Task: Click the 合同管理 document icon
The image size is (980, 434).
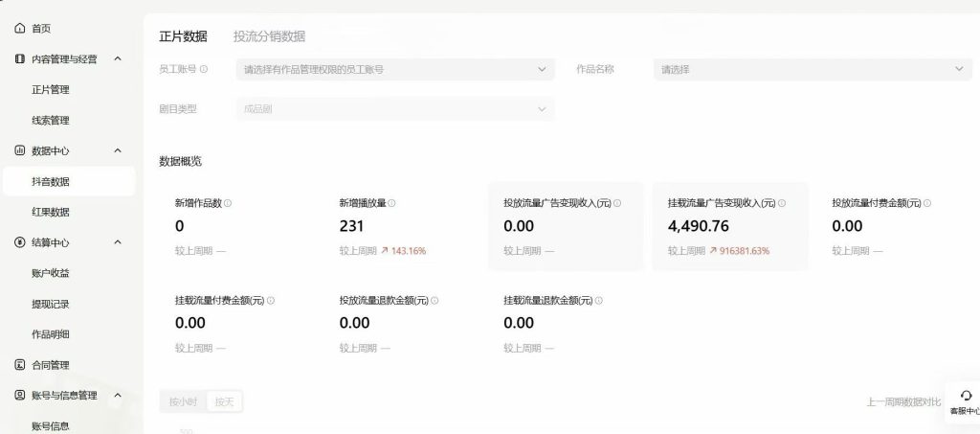Action: tap(20, 365)
